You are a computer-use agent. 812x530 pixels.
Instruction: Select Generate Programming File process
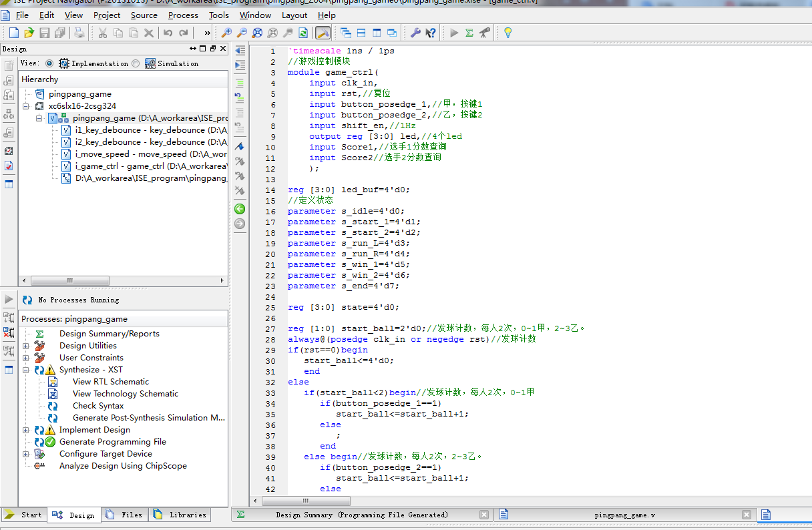coord(112,442)
